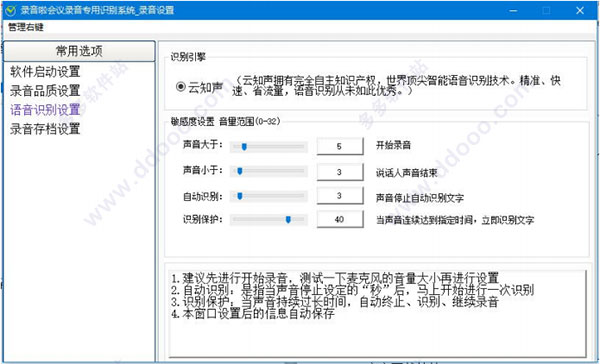Click the 声音大于 slider thumb
The image size is (600, 364).
(x=244, y=147)
